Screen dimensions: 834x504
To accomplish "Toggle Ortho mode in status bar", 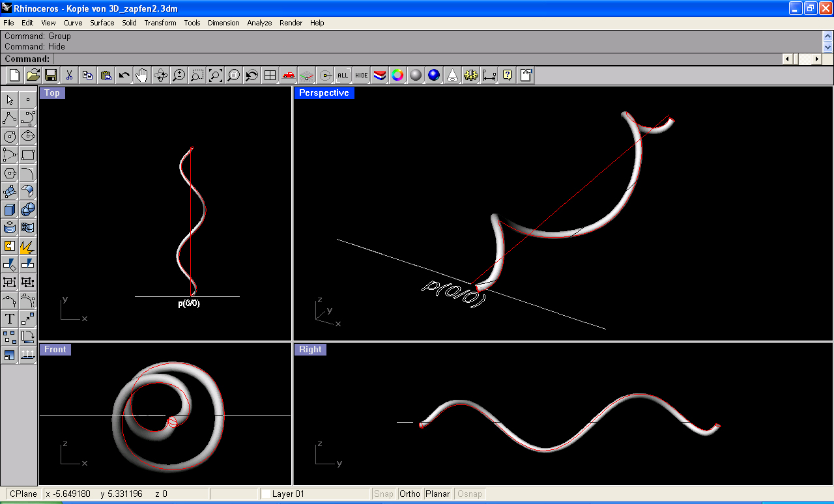I will point(410,494).
